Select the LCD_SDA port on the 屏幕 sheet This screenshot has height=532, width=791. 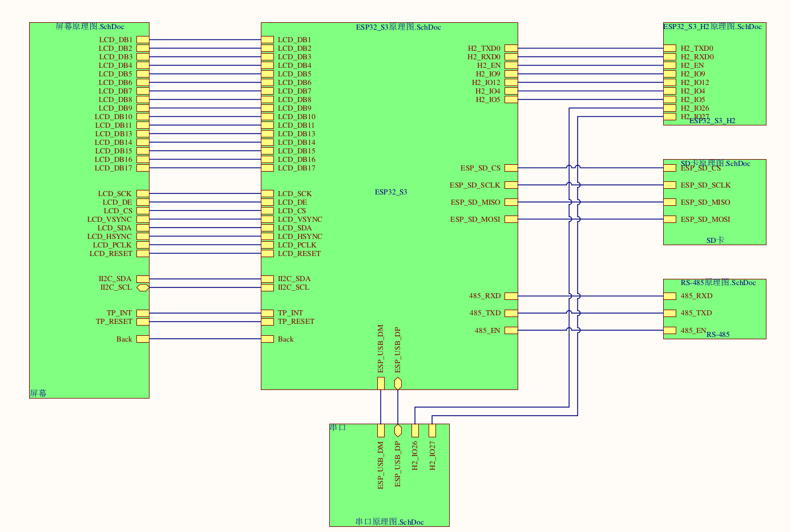[x=143, y=228]
